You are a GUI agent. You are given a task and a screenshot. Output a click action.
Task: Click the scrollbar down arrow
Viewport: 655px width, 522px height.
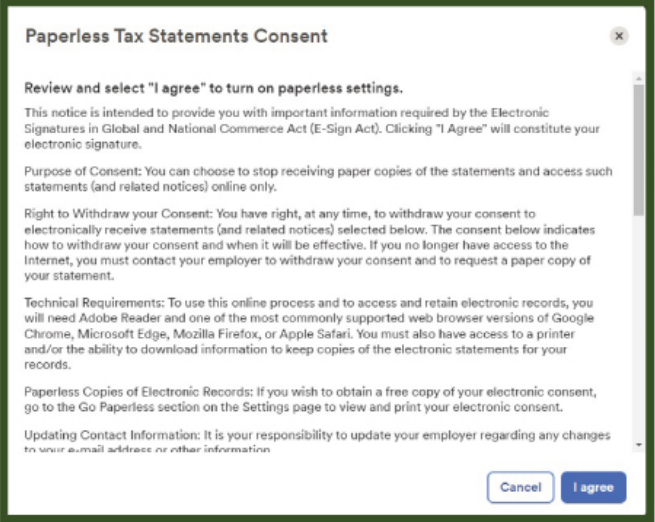point(639,442)
